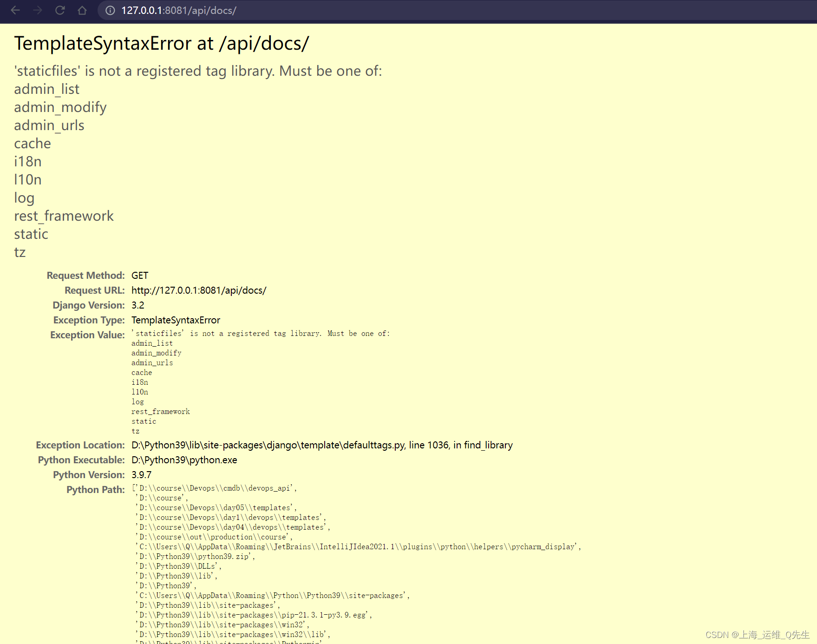Select the Request URL http://127.0.0.1:8081/api/docs/
Screen dimensions: 817x644
click(x=199, y=290)
